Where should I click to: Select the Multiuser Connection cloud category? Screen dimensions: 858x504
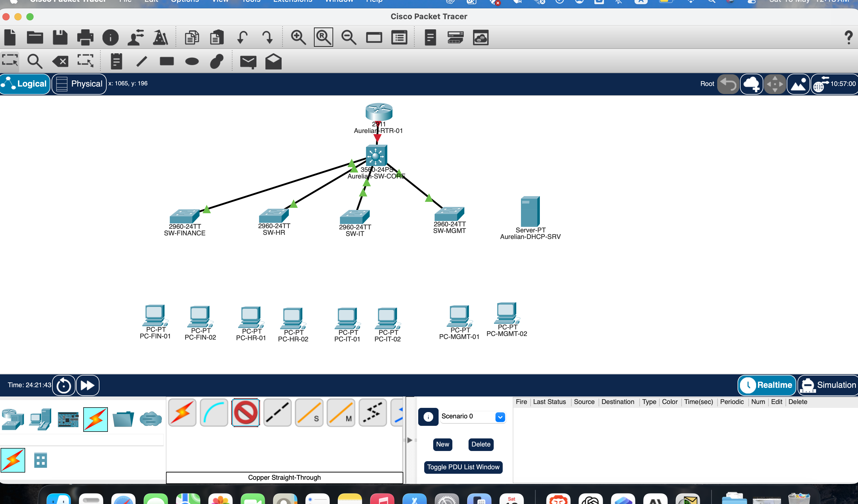pos(150,419)
